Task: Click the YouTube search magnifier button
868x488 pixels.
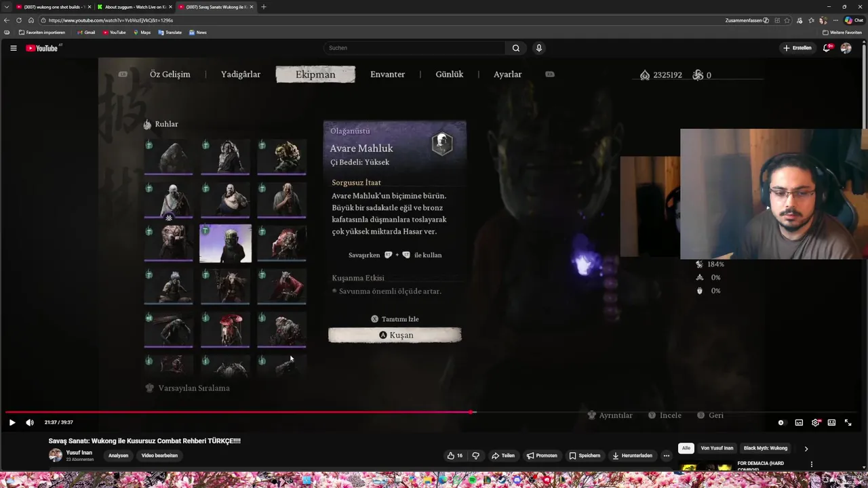Action: 515,48
